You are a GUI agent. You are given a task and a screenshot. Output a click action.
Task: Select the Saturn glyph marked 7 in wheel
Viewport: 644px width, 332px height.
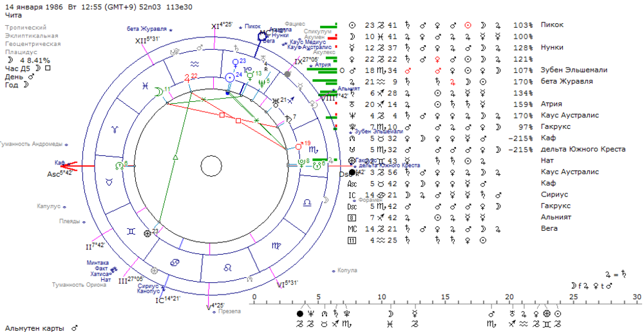(288, 119)
